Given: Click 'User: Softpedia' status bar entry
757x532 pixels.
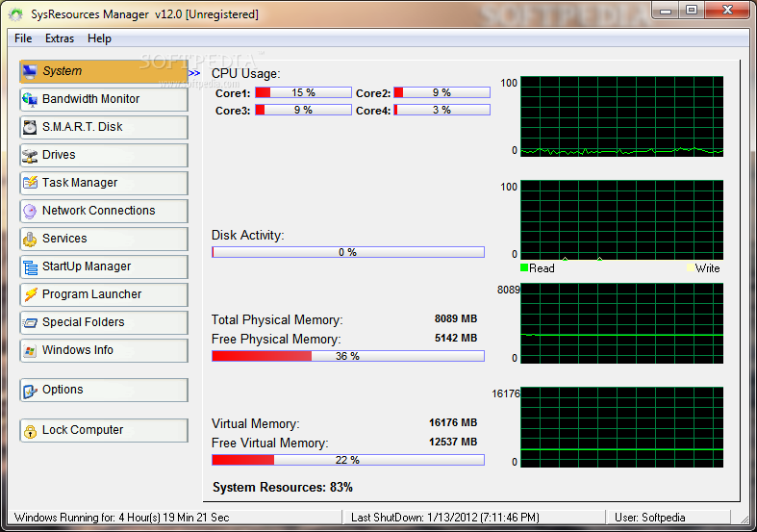Looking at the screenshot, I should (650, 518).
